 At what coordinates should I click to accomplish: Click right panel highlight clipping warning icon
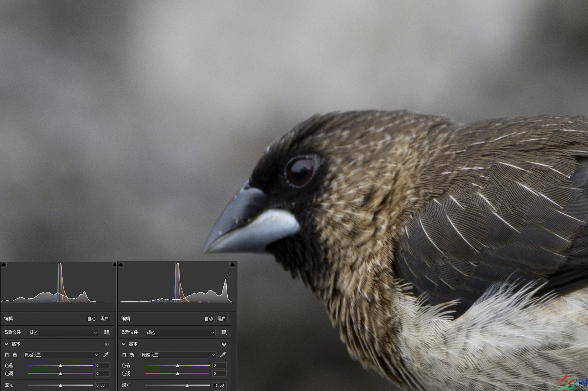tap(232, 265)
